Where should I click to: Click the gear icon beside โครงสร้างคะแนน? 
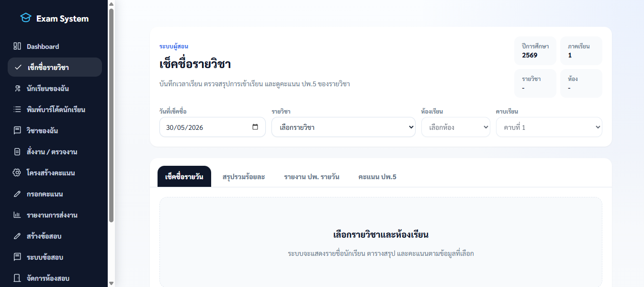point(17,173)
